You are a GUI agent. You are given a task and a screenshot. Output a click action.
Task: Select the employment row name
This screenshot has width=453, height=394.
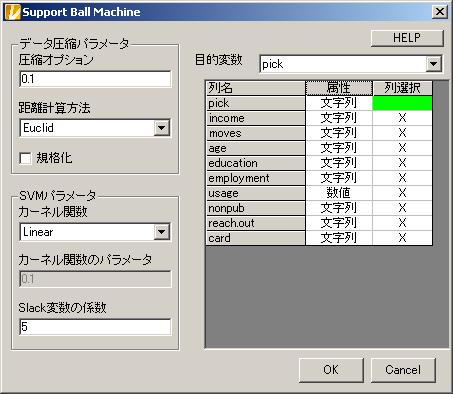click(256, 178)
